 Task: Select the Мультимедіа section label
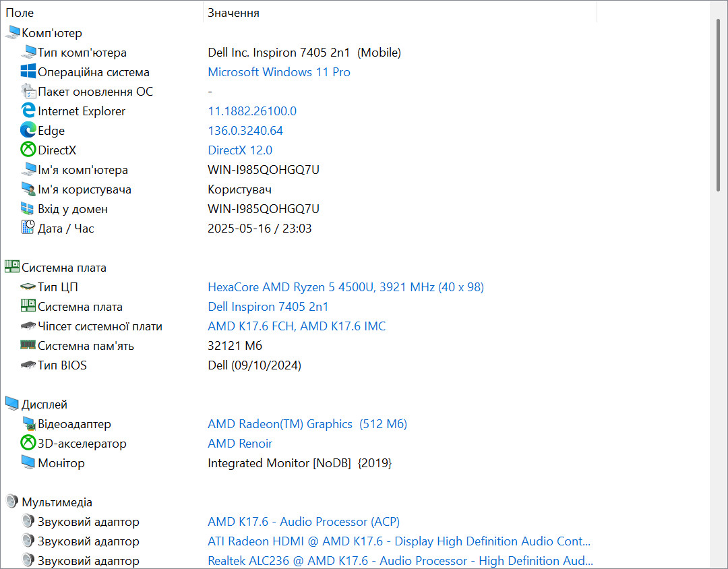click(57, 502)
